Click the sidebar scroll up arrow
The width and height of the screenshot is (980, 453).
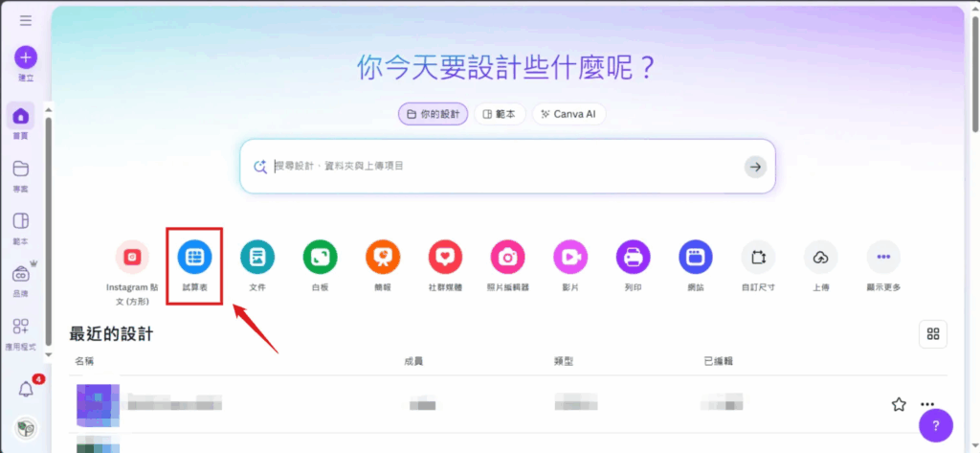(49, 110)
